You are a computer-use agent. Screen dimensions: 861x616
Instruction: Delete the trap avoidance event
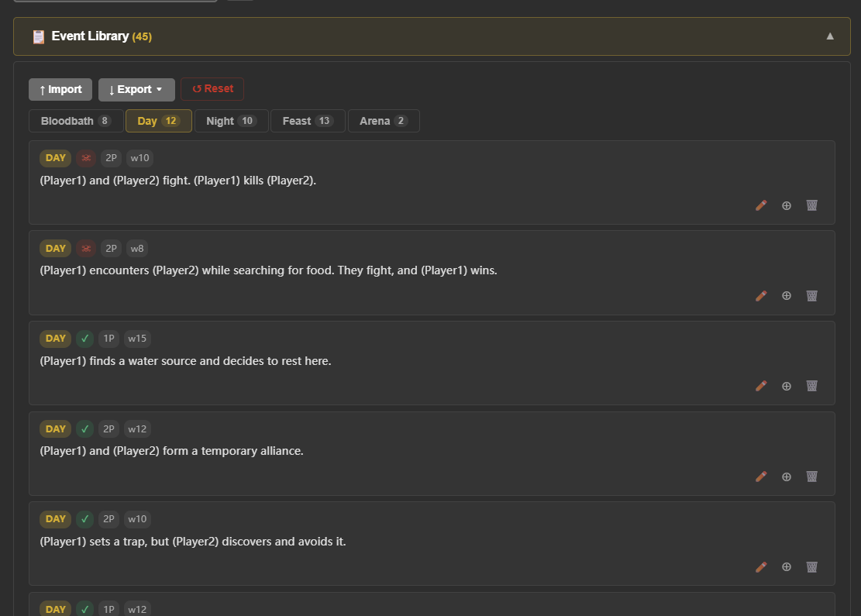(x=811, y=567)
